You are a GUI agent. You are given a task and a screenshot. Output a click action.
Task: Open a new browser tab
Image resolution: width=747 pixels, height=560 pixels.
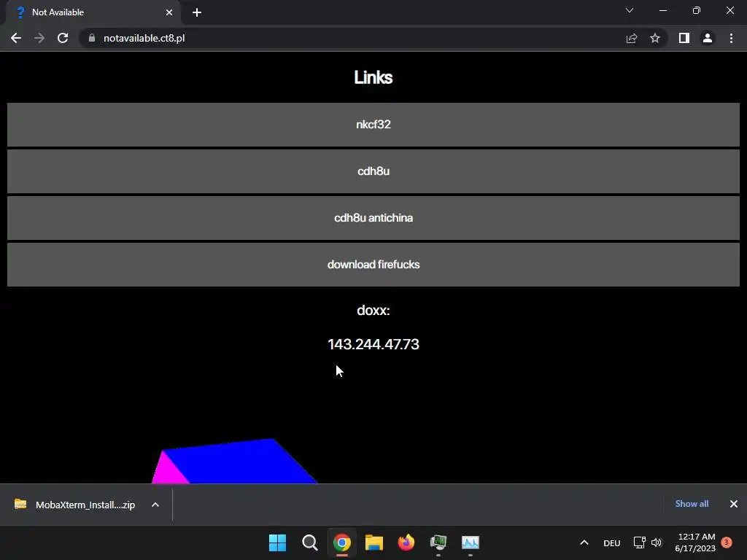197,12
